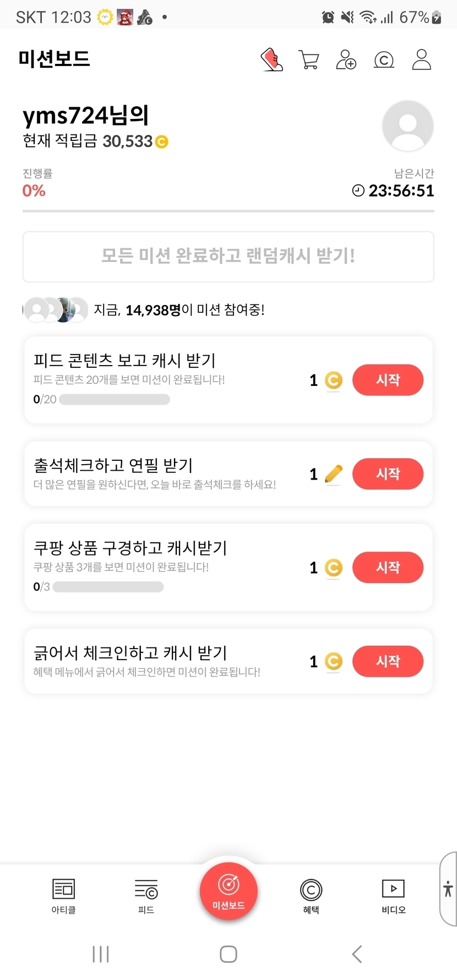Image resolution: width=457 pixels, height=980 pixels.
Task: Start the 피드 콘텐츠 보고 캐시 받기 mission
Action: [388, 380]
